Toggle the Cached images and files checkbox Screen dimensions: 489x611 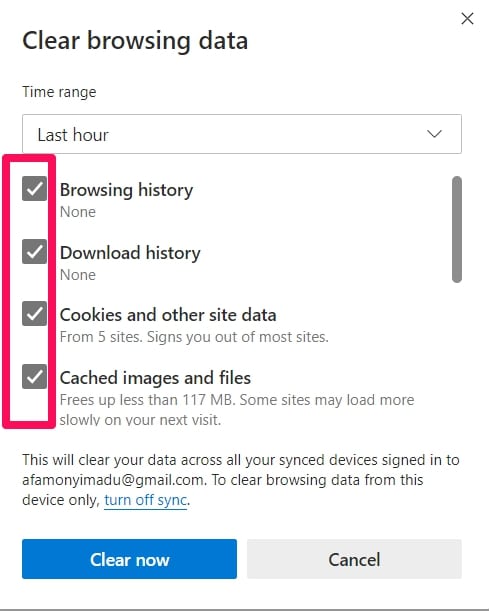tap(34, 376)
